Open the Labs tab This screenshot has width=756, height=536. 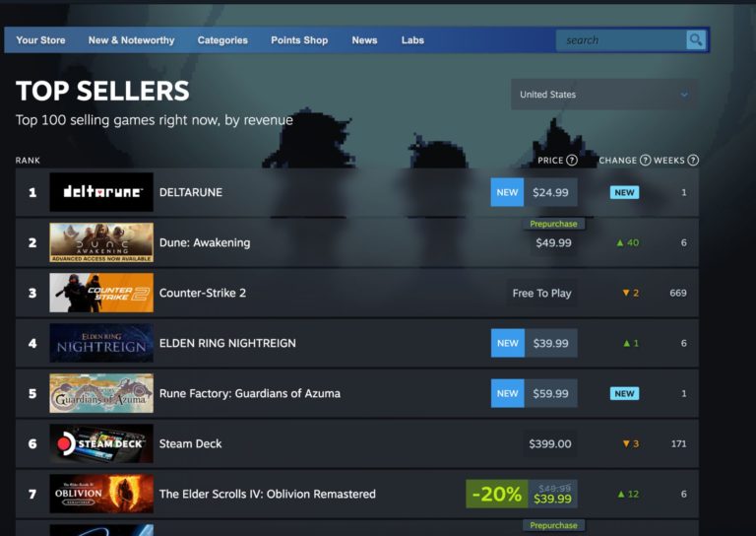click(412, 40)
